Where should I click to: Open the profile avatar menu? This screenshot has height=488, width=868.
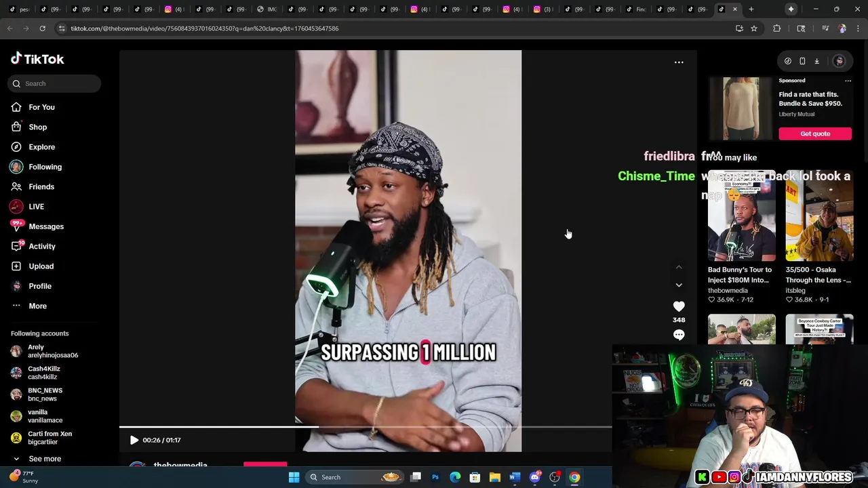840,61
